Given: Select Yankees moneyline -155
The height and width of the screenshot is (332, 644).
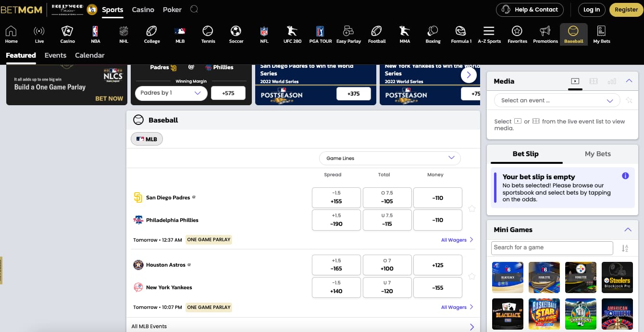Looking at the screenshot, I should tap(438, 288).
